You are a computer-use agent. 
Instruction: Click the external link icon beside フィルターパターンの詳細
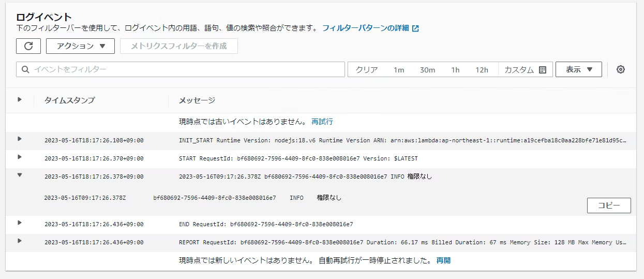415,28
